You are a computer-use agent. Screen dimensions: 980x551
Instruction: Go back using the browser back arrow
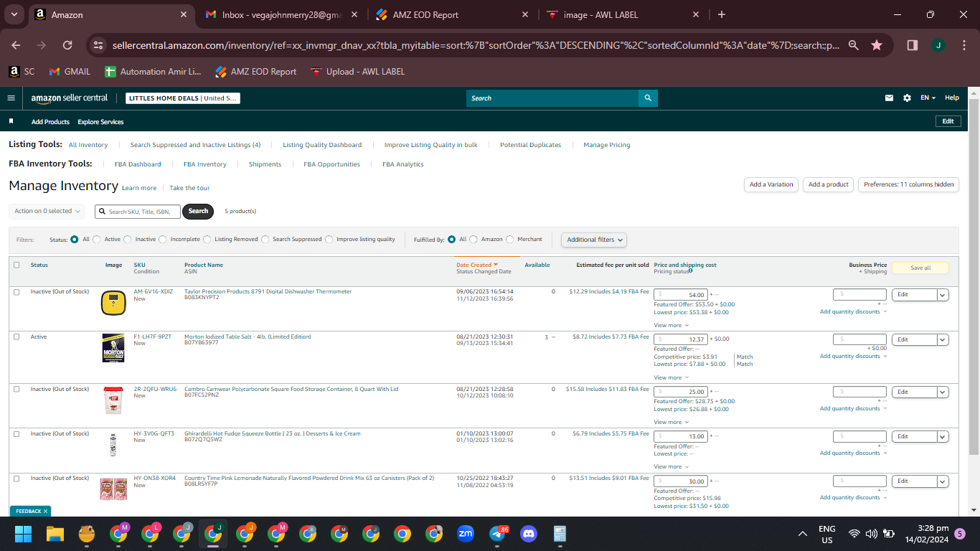pyautogui.click(x=16, y=45)
